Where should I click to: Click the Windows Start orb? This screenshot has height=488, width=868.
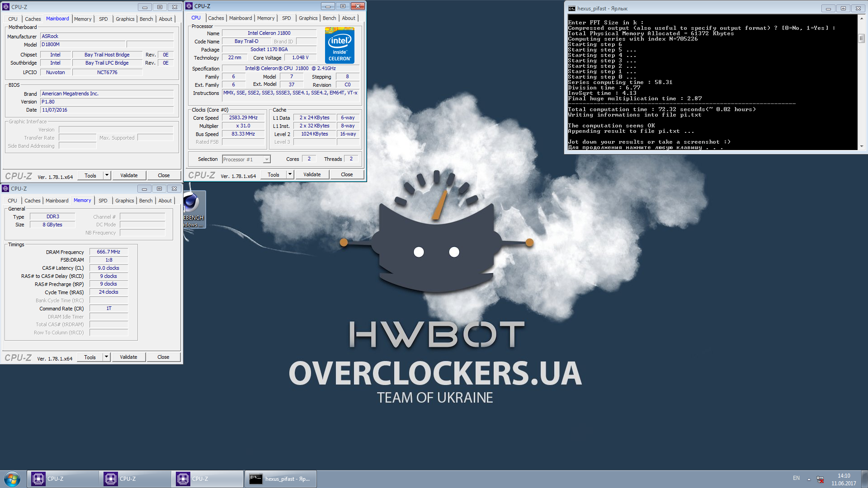point(12,479)
